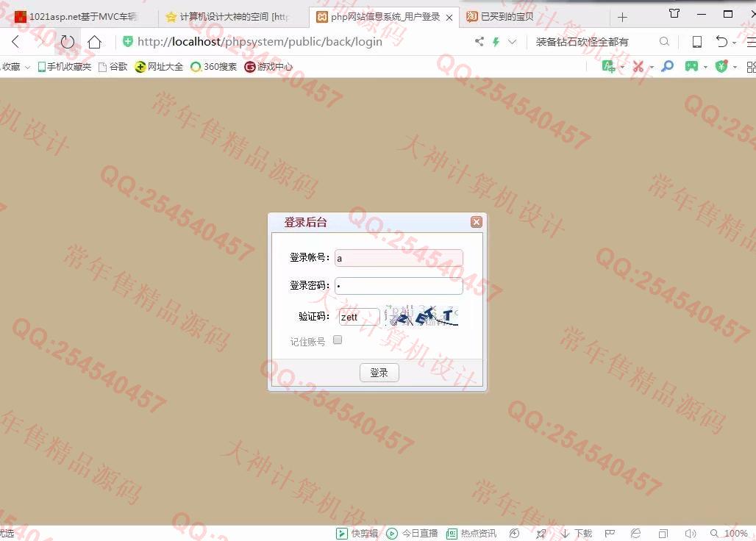756x541 pixels.
Task: Click the accelerator circle icon in status bar
Action: point(515,534)
